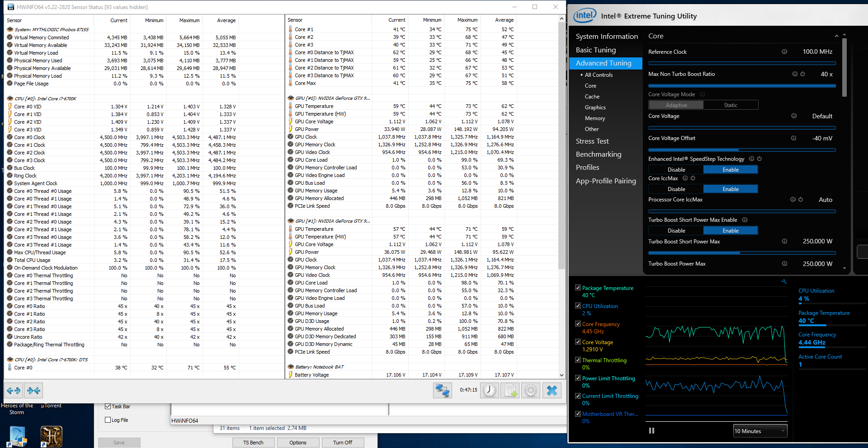The image size is (868, 448).
Task: Select Memory under Advanced Tuning
Action: 595,118
